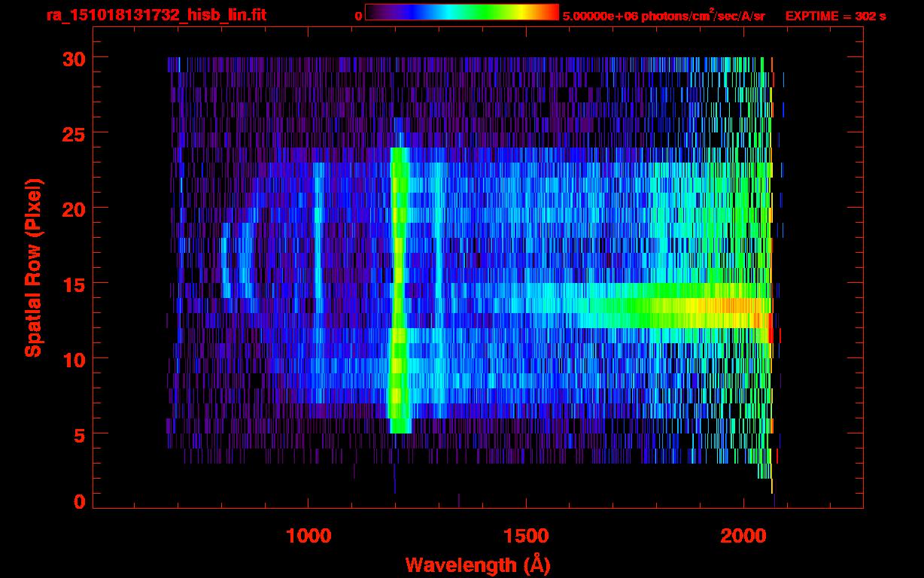Click the y-axis tick label 0

pos(79,502)
